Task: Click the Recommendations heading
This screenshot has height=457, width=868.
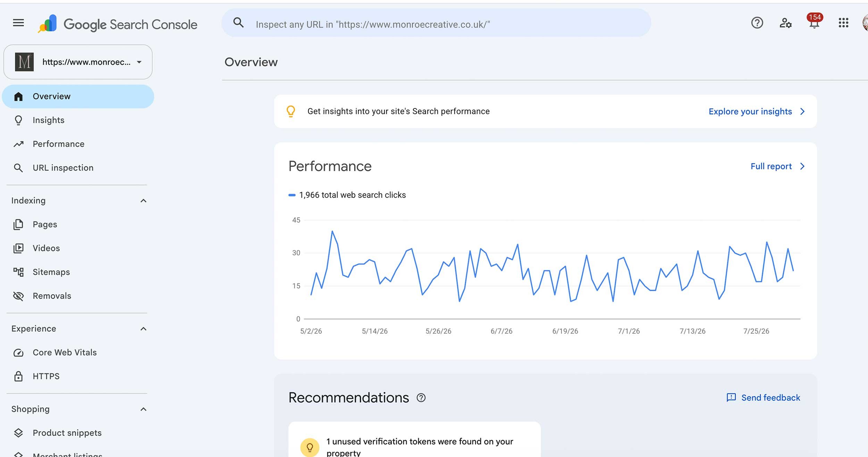Action: click(349, 398)
